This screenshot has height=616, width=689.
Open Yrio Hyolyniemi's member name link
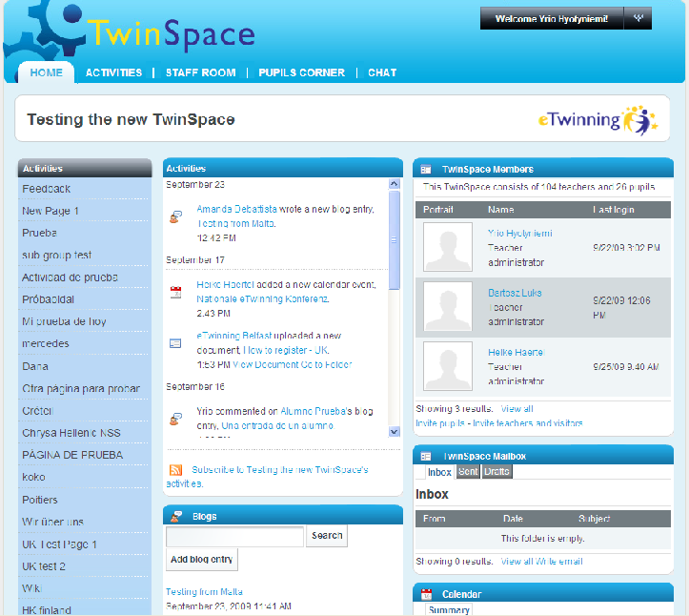point(519,233)
